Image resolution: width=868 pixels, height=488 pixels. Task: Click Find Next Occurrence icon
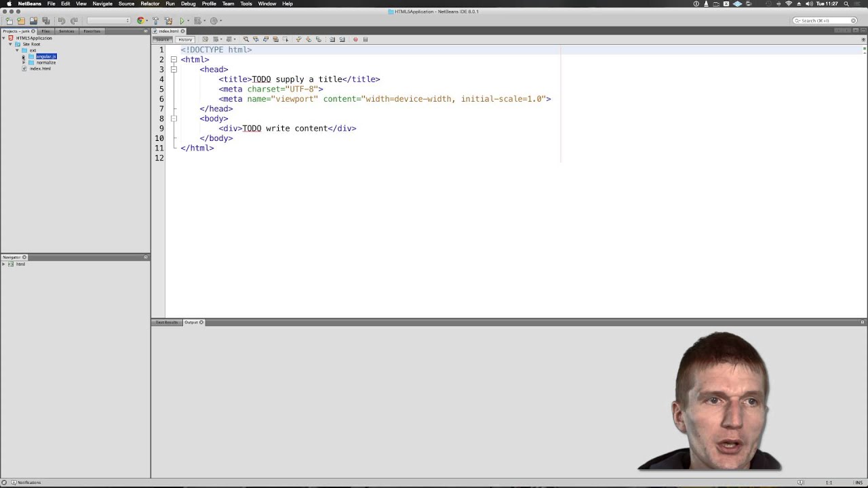tap(266, 39)
